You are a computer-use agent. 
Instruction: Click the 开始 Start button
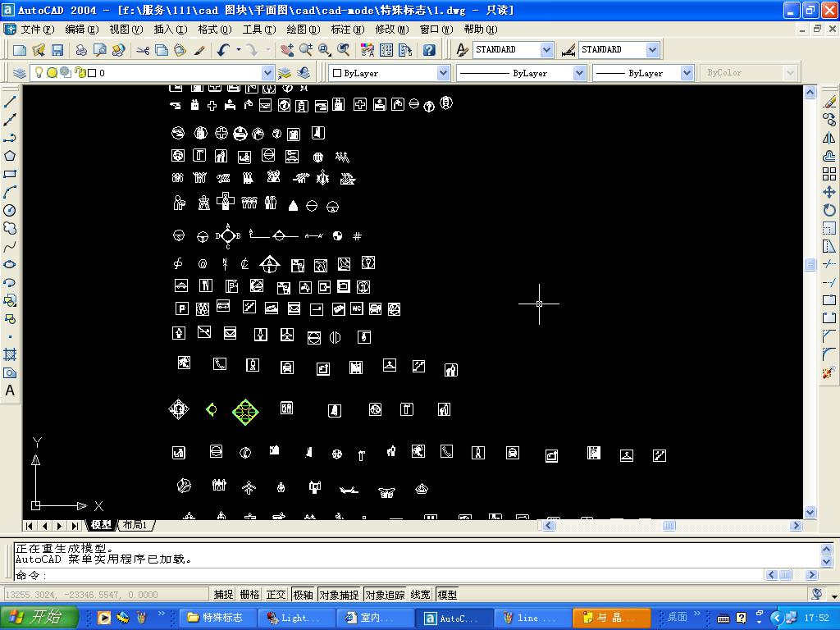click(x=39, y=618)
